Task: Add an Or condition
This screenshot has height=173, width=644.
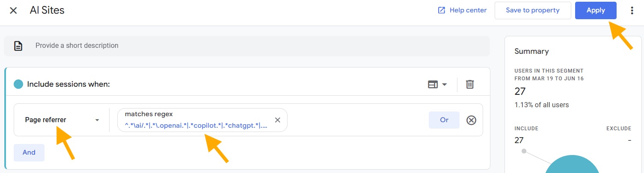Action: click(444, 120)
